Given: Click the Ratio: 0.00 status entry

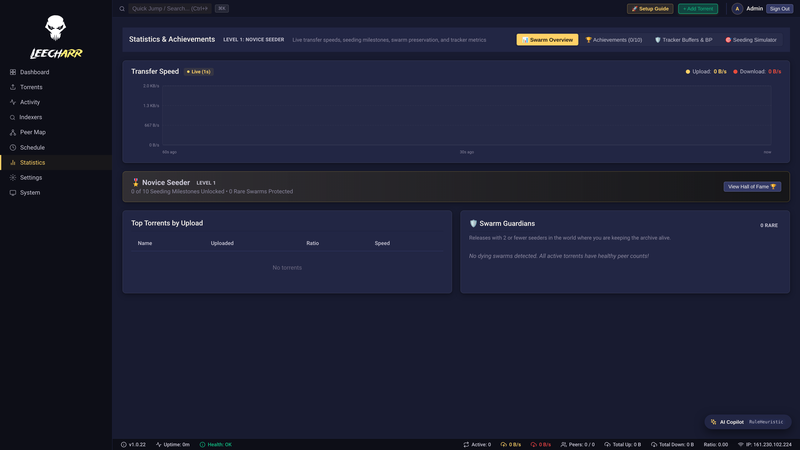Looking at the screenshot, I should tap(716, 445).
